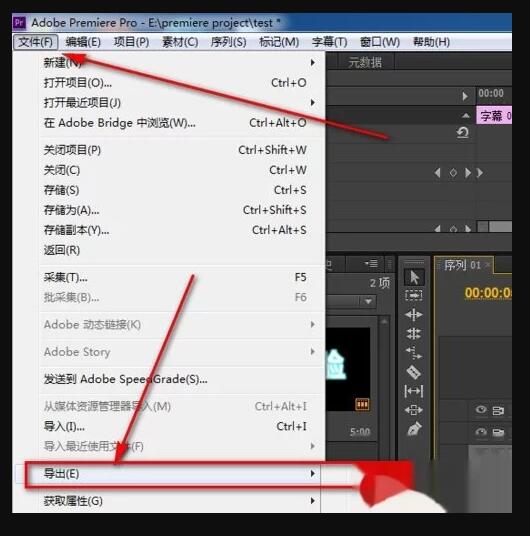Select the Pen tool

click(414, 429)
